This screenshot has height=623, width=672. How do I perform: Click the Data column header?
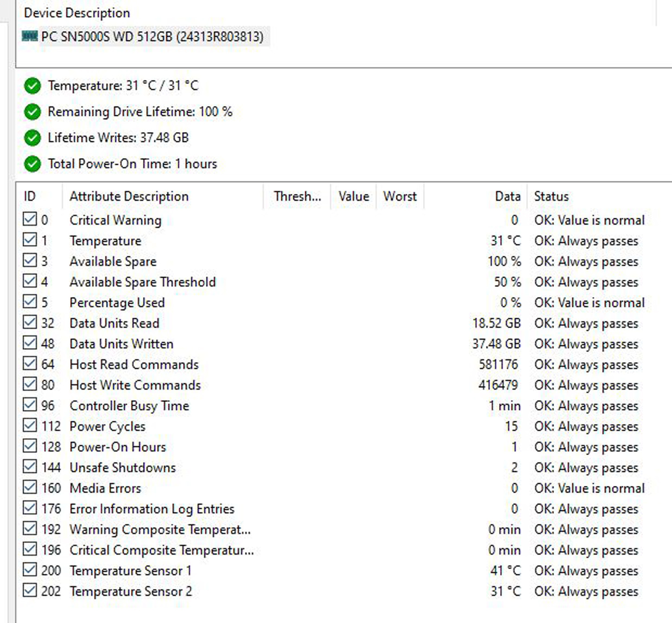pyautogui.click(x=508, y=197)
